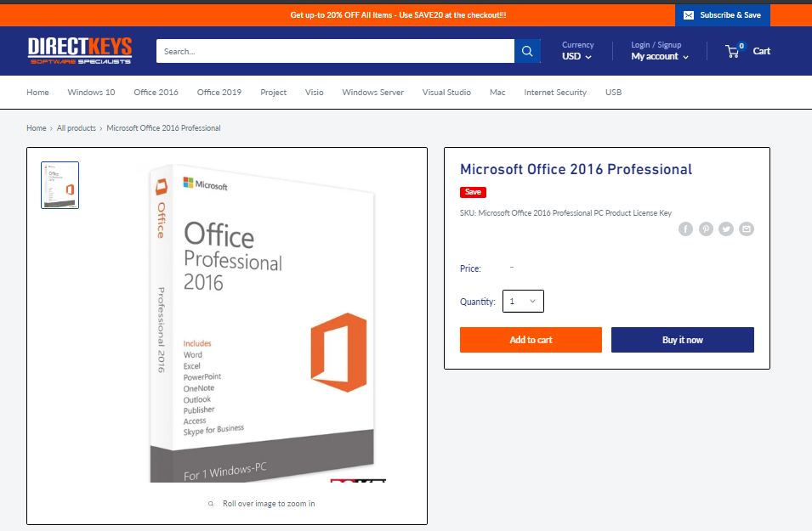Share product by email icon
812x531 pixels.
[x=747, y=229]
